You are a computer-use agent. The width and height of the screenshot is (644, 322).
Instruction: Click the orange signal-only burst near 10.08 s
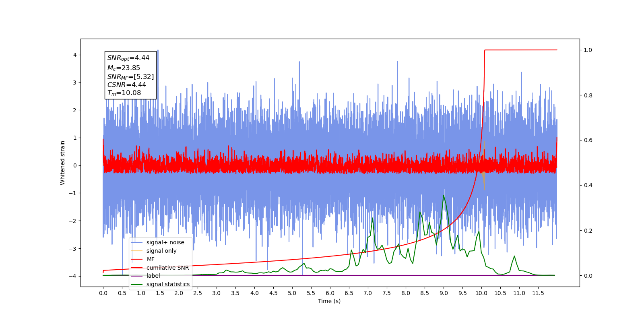484,166
